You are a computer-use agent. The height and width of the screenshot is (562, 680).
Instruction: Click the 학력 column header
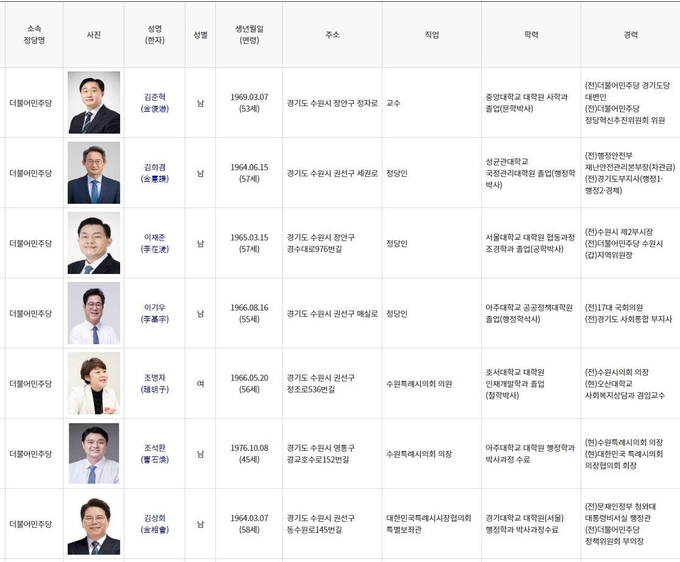tap(531, 35)
